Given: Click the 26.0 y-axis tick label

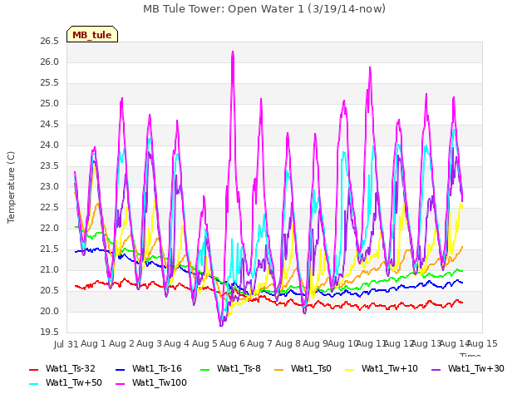Looking at the screenshot, I should 50,62.
